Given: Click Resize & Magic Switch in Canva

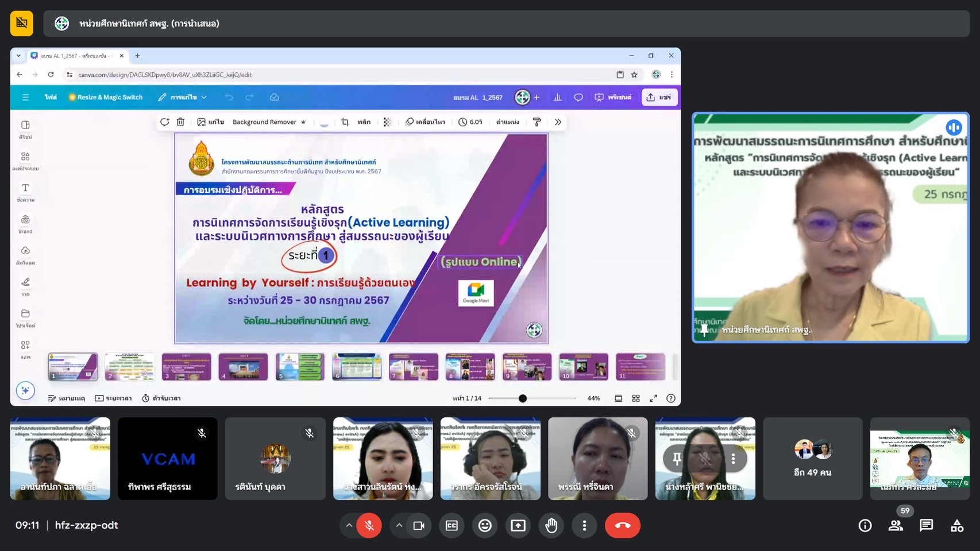Looking at the screenshot, I should [x=106, y=98].
